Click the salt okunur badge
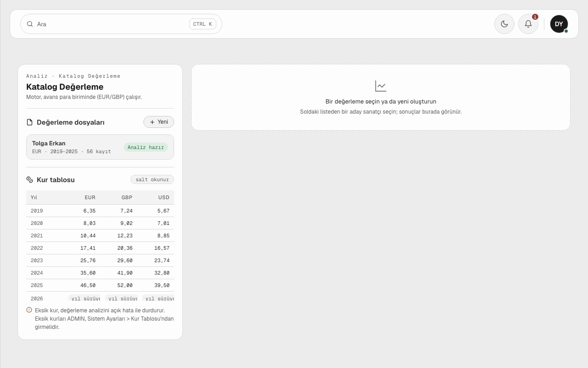Screen dimensions: 588x368 (x=152, y=179)
